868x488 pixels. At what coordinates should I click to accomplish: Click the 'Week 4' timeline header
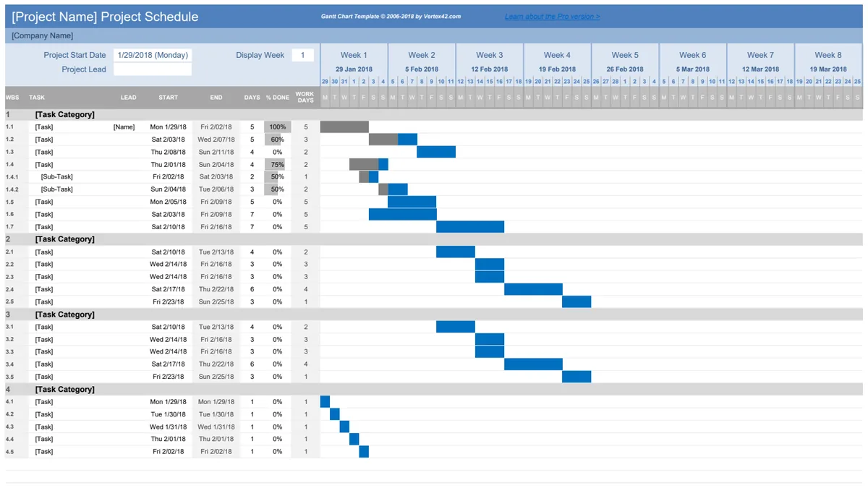pyautogui.click(x=557, y=55)
